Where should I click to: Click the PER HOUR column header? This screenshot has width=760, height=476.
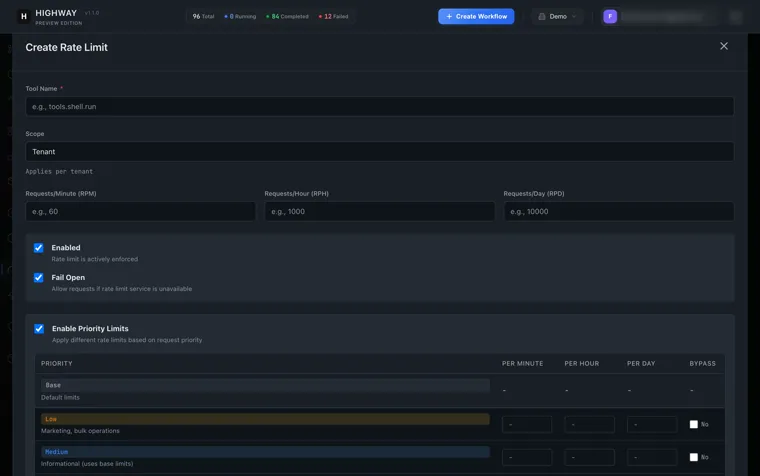tap(582, 364)
